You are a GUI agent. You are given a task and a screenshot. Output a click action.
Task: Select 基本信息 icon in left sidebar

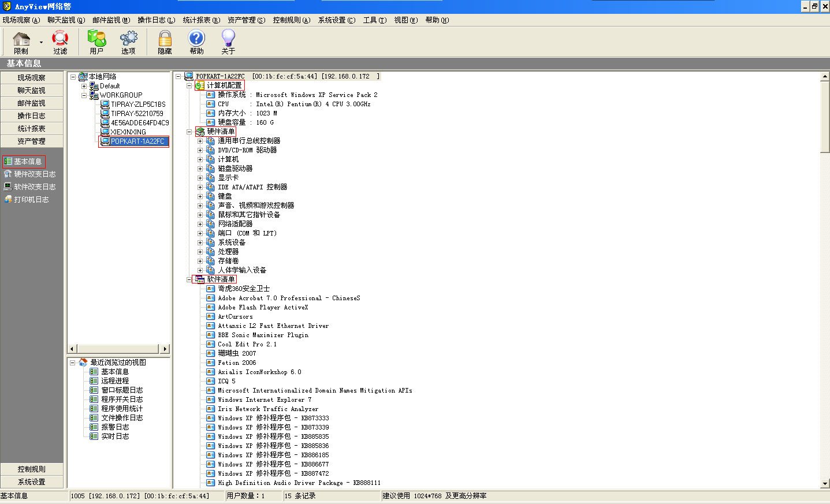(8, 161)
